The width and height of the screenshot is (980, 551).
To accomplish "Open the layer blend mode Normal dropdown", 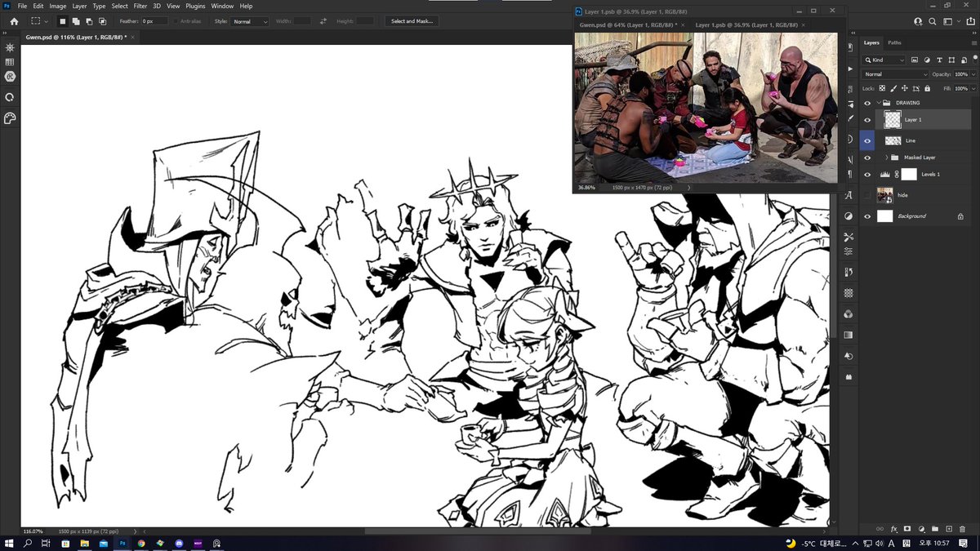I will 896,74.
